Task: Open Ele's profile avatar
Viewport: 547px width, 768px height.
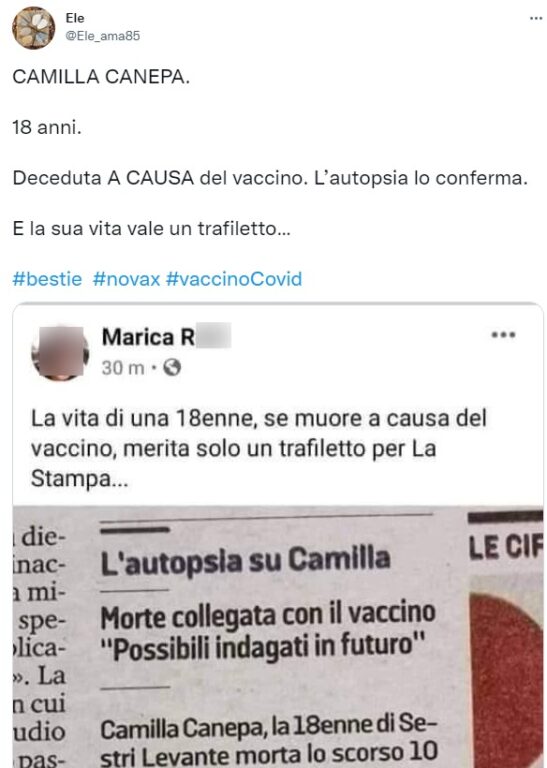Action: coord(34,28)
